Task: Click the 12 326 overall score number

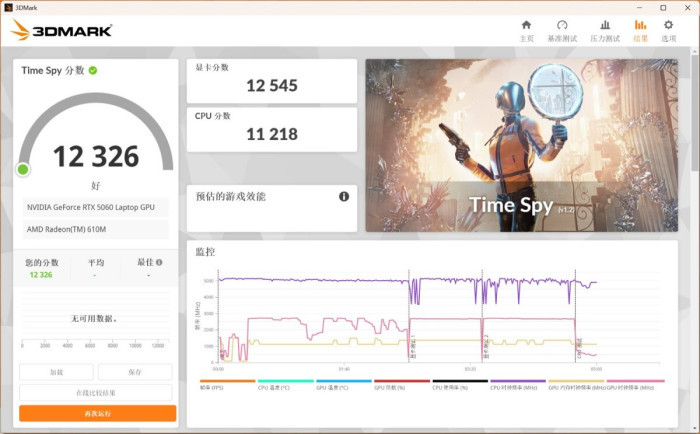Action: tap(96, 157)
